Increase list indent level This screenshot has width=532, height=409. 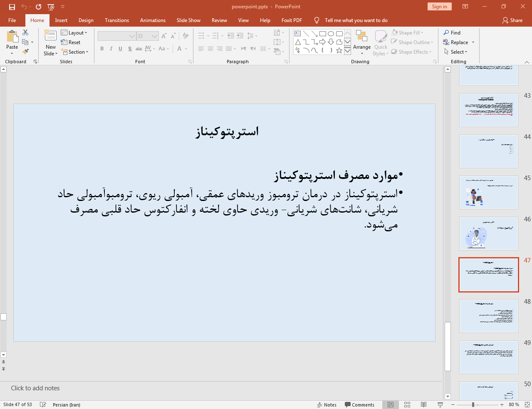(x=240, y=36)
